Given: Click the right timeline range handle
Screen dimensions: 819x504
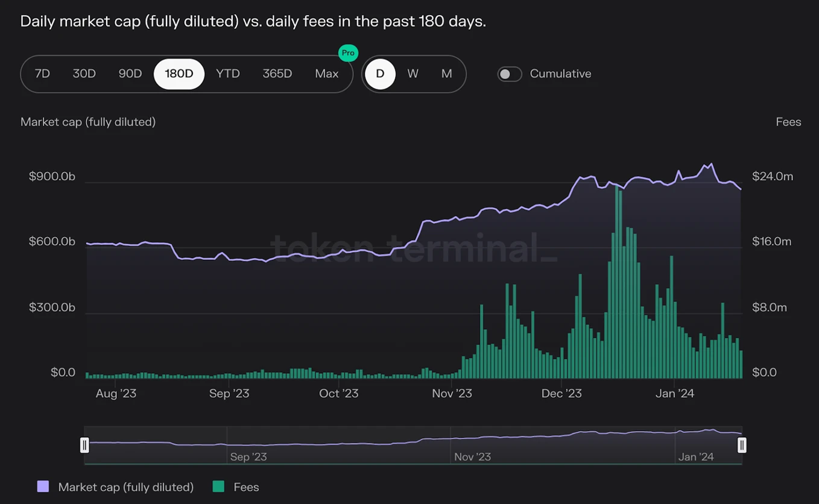Looking at the screenshot, I should point(741,445).
